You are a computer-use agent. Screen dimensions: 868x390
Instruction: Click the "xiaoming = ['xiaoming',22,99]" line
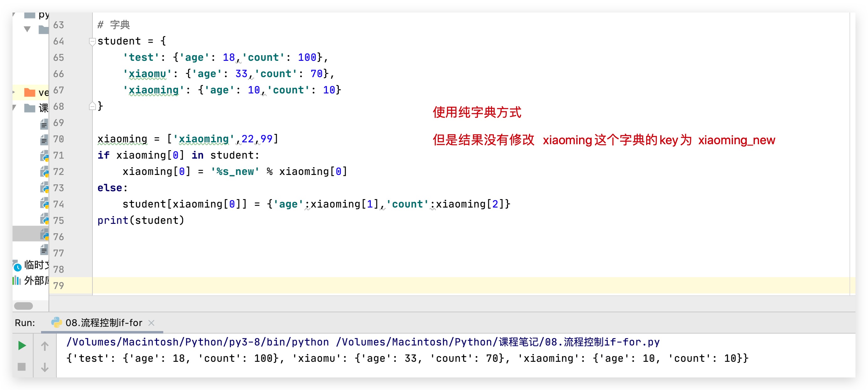188,139
